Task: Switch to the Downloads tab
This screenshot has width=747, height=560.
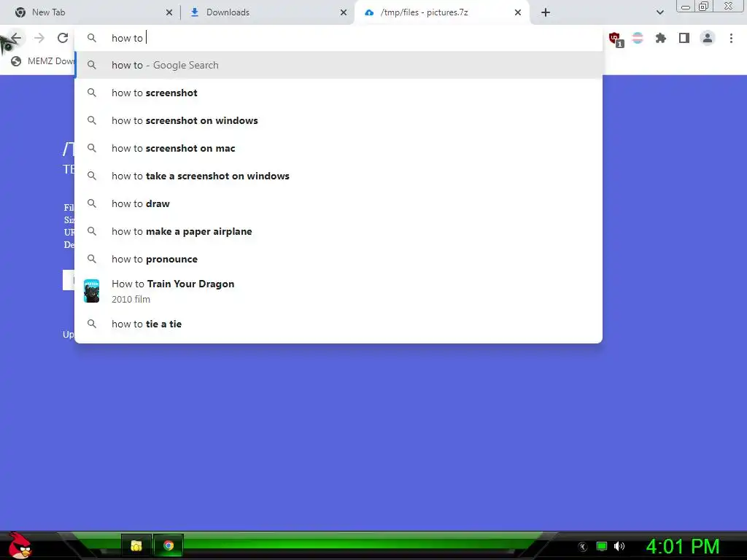Action: (x=267, y=12)
